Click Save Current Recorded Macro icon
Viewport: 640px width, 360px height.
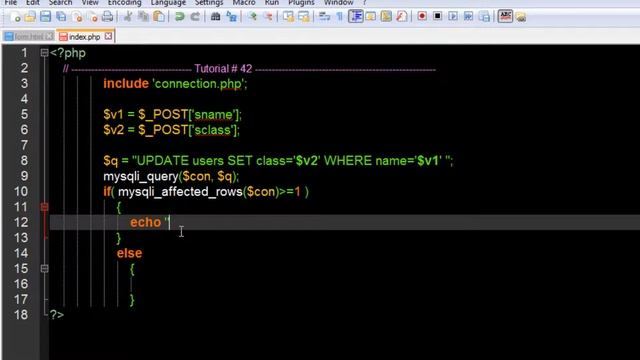484,17
